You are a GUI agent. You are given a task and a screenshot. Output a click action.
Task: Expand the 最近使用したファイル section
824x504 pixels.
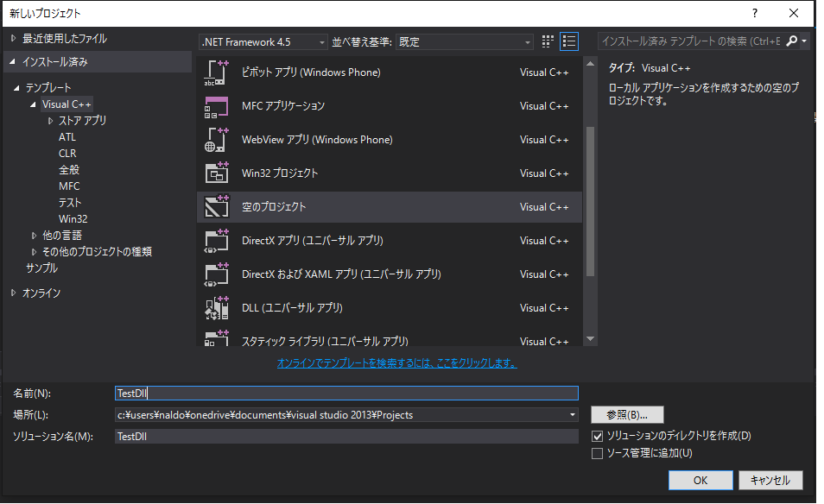(14, 38)
